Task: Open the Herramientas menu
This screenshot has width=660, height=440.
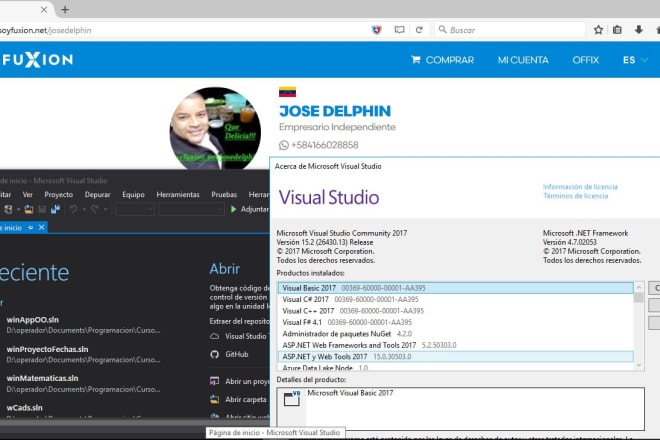Action: coord(178,195)
